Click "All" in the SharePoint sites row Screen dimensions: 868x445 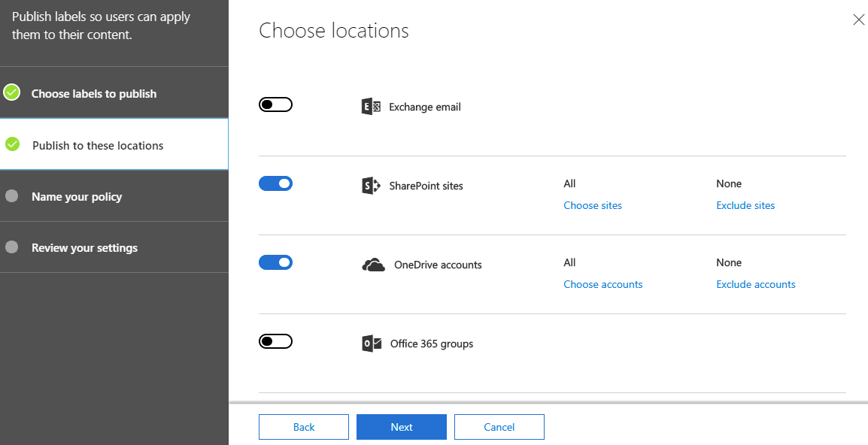click(x=569, y=183)
